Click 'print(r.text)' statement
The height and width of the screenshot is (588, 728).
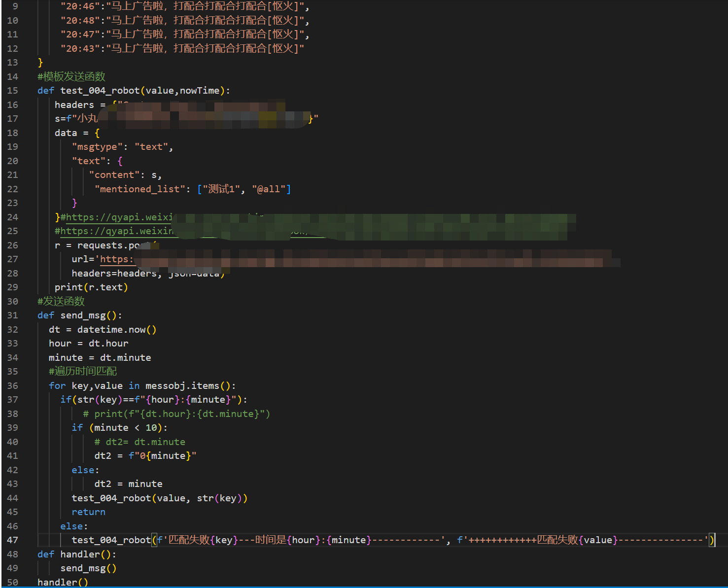91,287
